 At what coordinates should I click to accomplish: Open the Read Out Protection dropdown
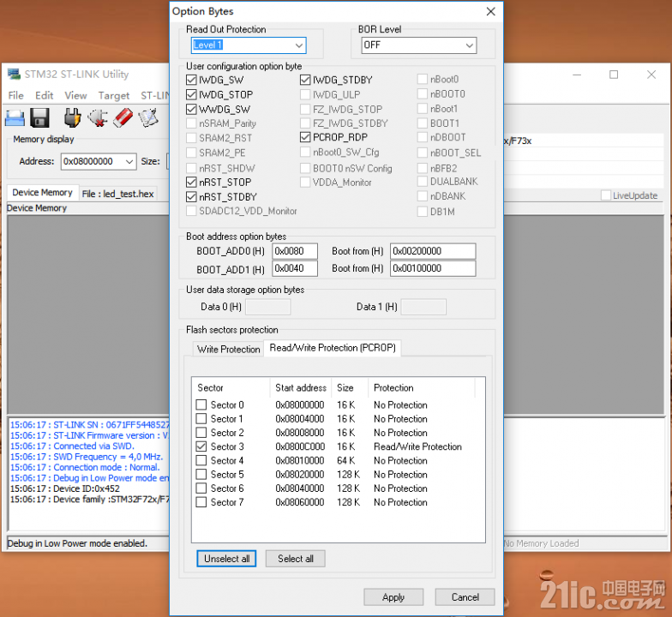point(298,45)
